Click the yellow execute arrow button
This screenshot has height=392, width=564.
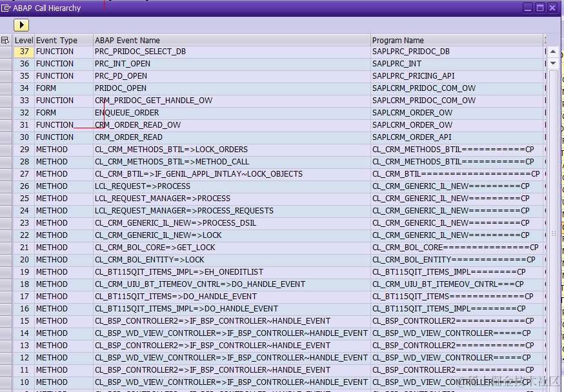(21, 24)
